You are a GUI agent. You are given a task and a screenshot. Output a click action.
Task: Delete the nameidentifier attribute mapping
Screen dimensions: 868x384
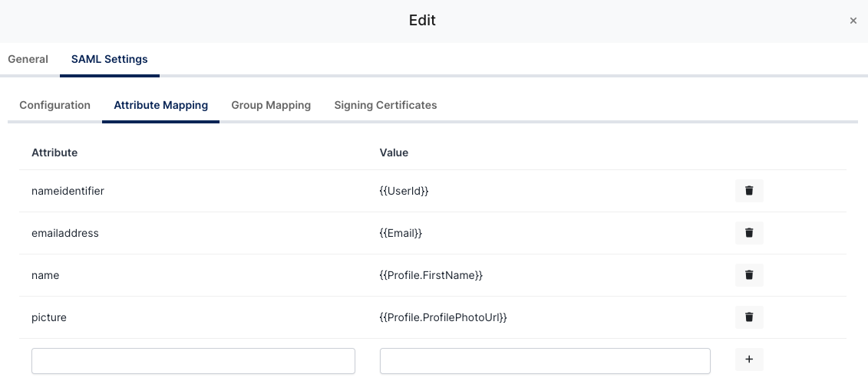point(749,191)
